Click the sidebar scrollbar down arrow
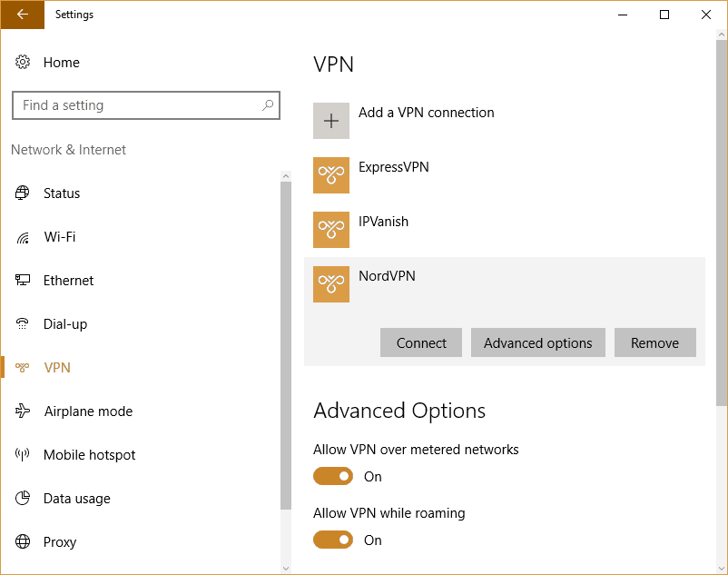The width and height of the screenshot is (728, 575). 286,568
